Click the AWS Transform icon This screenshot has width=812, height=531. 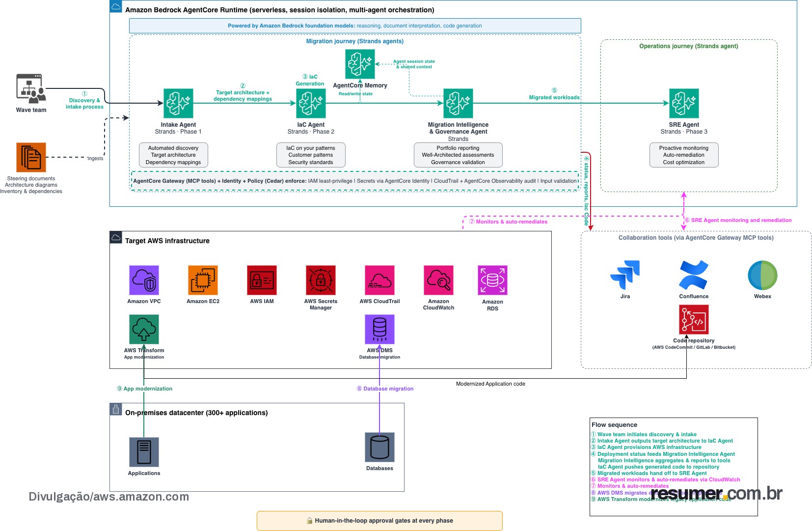coord(144,329)
